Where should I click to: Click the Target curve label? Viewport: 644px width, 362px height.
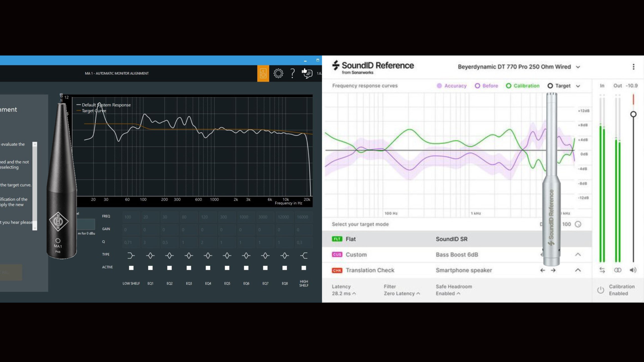point(563,86)
